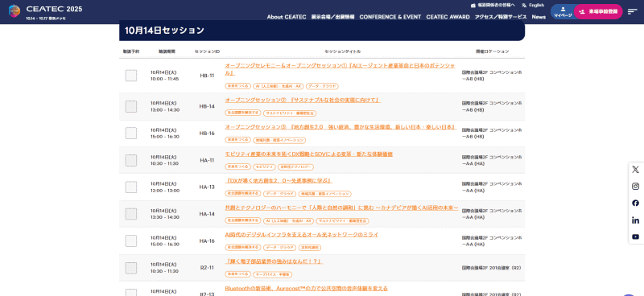This screenshot has width=644, height=296.
Task: Check the reservation box for session HA-14
Action: 131,214
